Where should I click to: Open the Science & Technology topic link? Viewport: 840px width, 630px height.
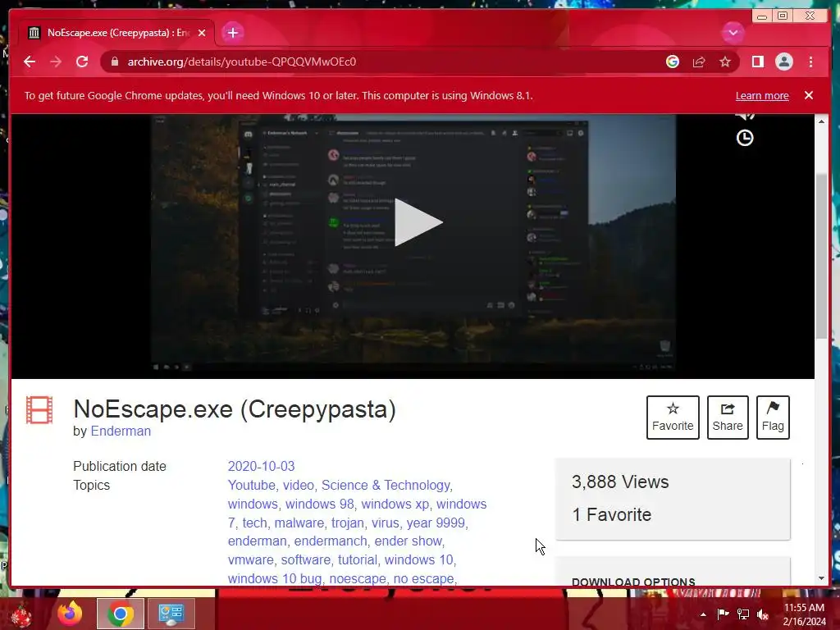386,485
